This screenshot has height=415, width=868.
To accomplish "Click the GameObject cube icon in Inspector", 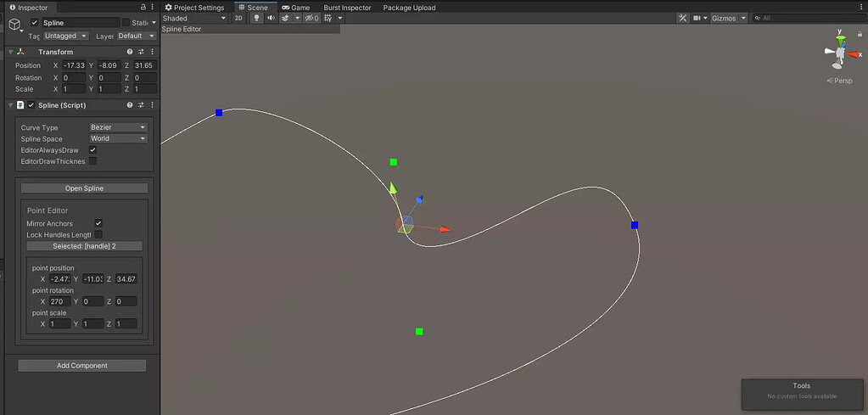I will (15, 24).
